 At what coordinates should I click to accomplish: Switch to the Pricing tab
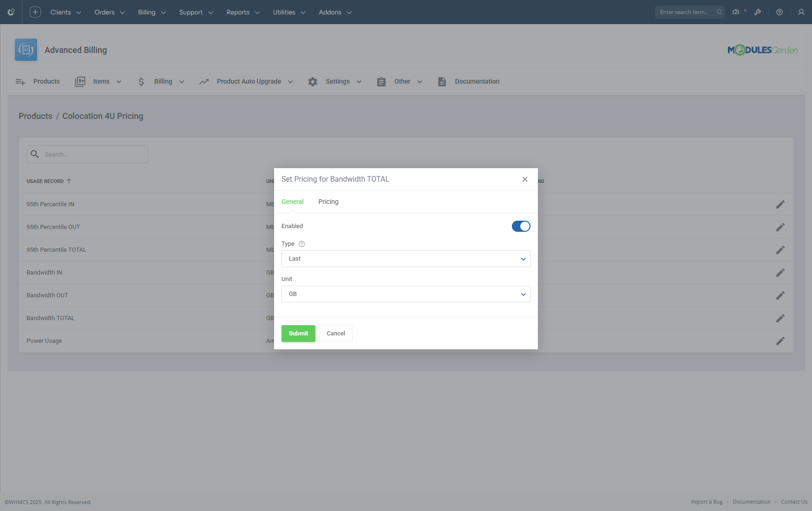point(328,202)
